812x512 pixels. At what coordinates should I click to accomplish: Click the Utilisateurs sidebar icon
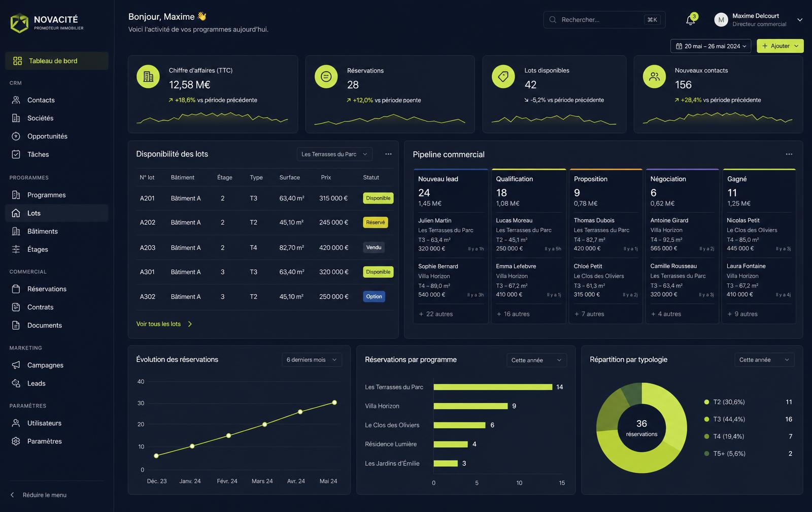point(16,423)
